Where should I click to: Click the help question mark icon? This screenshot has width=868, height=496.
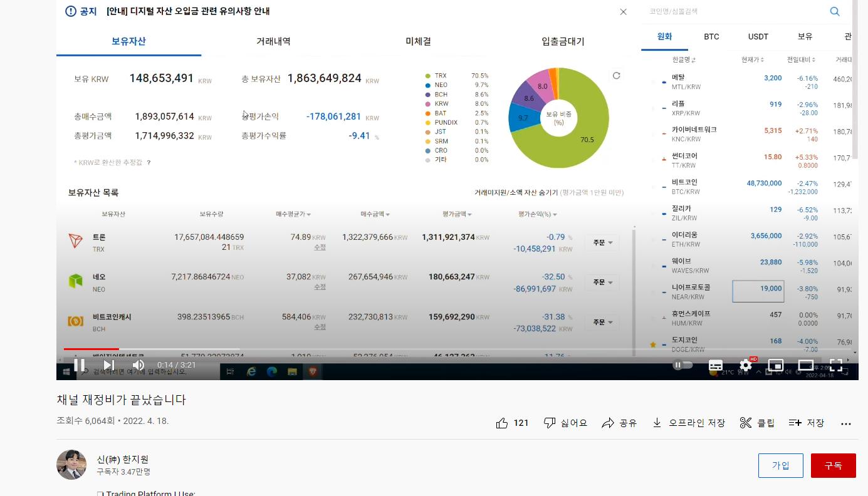click(149, 162)
